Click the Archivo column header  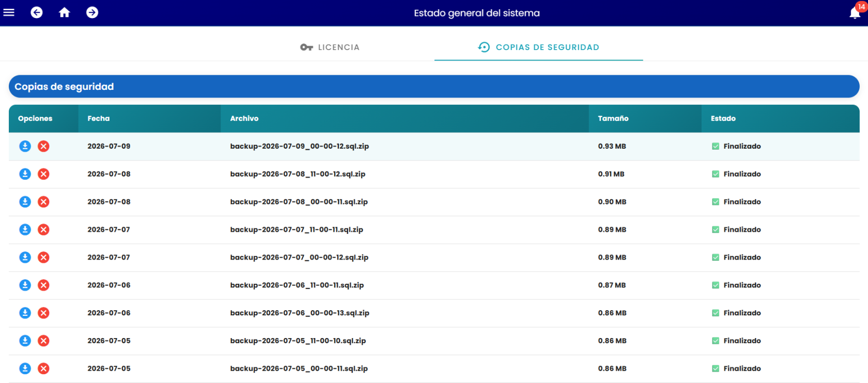coord(244,118)
